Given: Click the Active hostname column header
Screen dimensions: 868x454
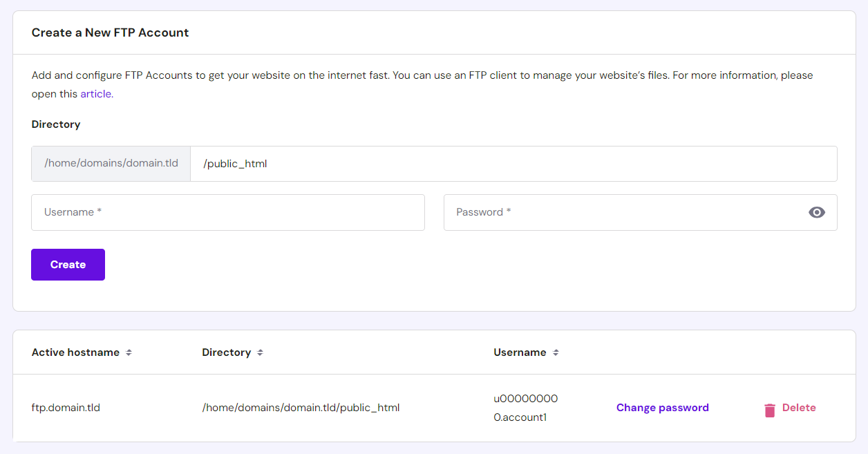Looking at the screenshot, I should (76, 352).
